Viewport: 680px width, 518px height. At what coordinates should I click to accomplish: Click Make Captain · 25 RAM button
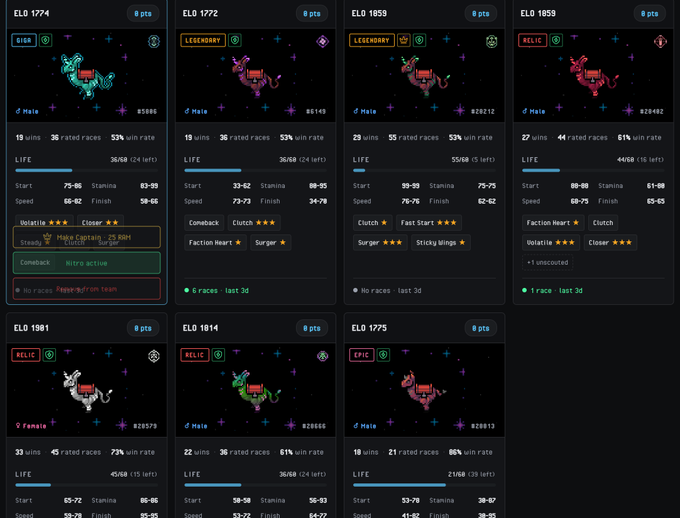(x=87, y=237)
